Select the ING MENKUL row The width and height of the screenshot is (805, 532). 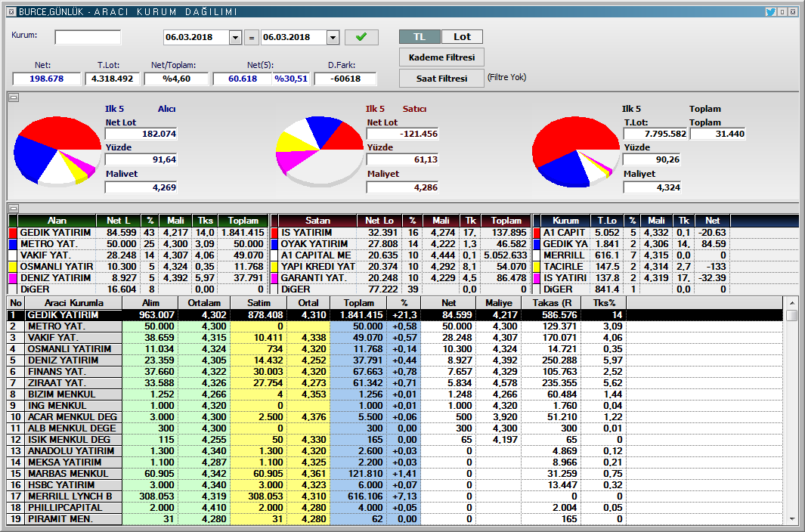(x=394, y=405)
